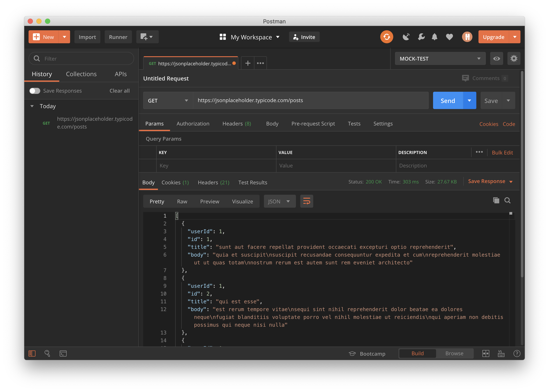Click the sync status icon
The width and height of the screenshot is (549, 392).
point(386,37)
